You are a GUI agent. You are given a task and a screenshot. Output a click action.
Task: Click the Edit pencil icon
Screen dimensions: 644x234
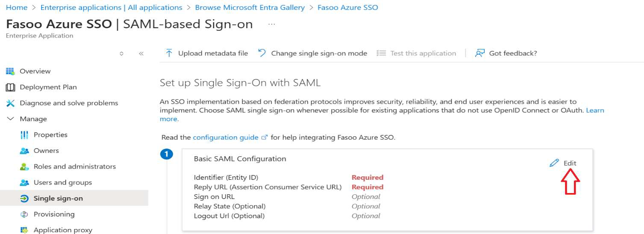click(554, 163)
